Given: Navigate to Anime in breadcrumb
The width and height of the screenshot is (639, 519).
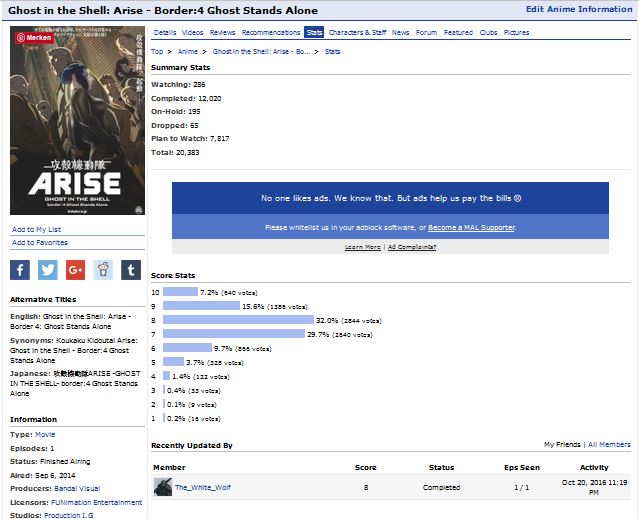Looking at the screenshot, I should pyautogui.click(x=187, y=51).
